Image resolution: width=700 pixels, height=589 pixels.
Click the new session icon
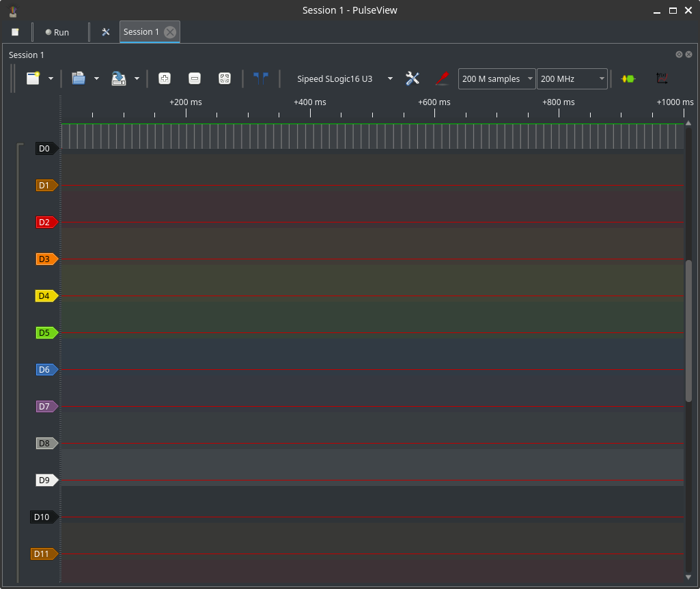click(33, 78)
